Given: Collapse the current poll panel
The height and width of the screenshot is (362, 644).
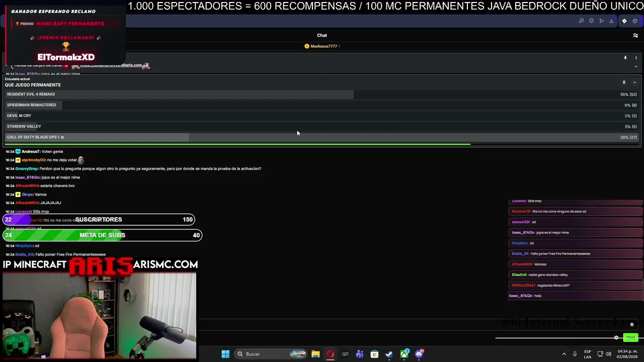Looking at the screenshot, I should click(634, 82).
